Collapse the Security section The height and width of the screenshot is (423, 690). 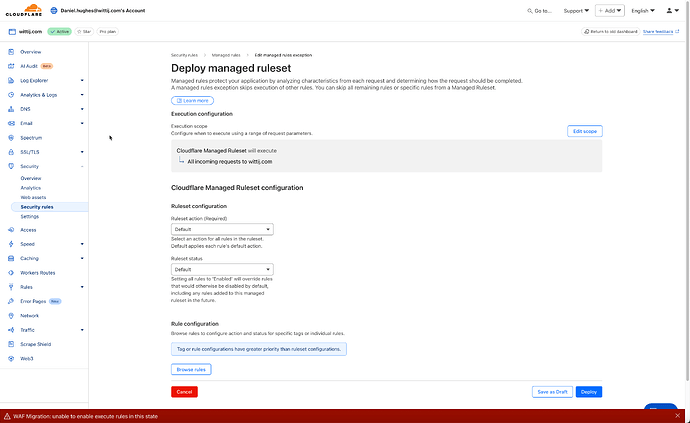click(x=82, y=166)
